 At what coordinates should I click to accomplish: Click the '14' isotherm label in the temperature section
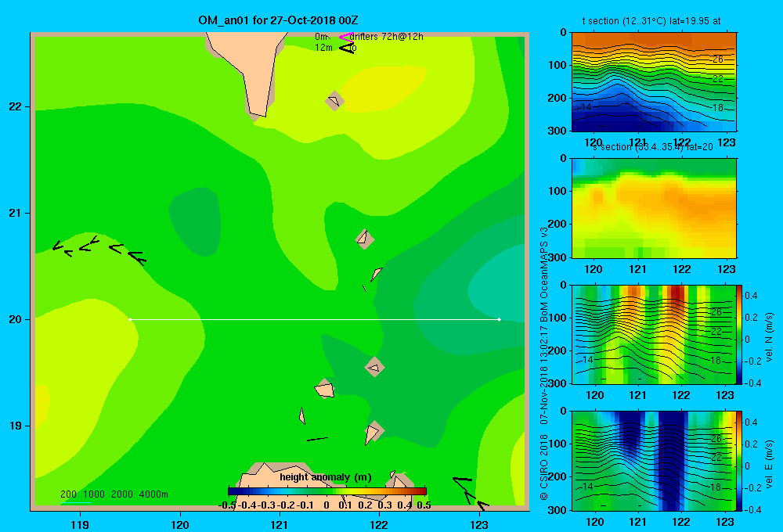586,107
